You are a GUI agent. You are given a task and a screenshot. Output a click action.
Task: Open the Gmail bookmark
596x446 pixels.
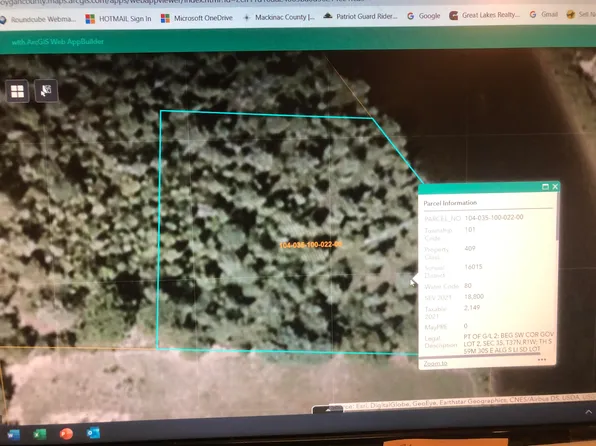(544, 14)
